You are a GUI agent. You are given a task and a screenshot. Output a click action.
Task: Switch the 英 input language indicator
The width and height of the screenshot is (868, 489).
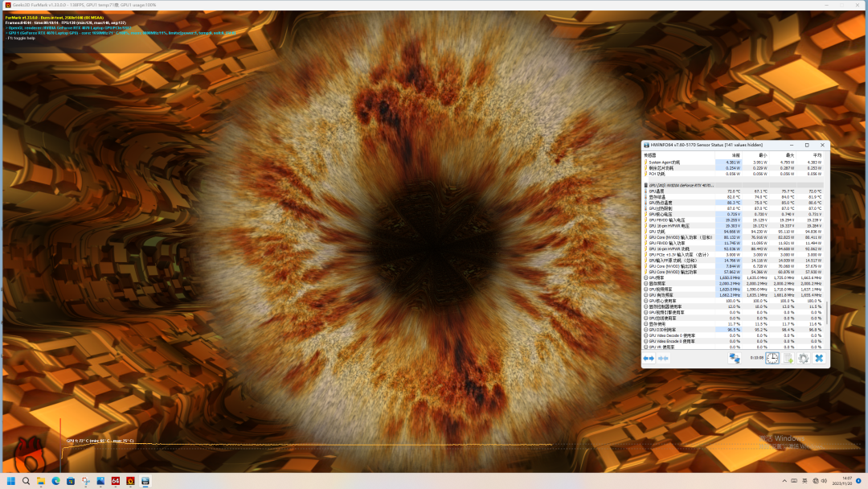[x=805, y=481]
